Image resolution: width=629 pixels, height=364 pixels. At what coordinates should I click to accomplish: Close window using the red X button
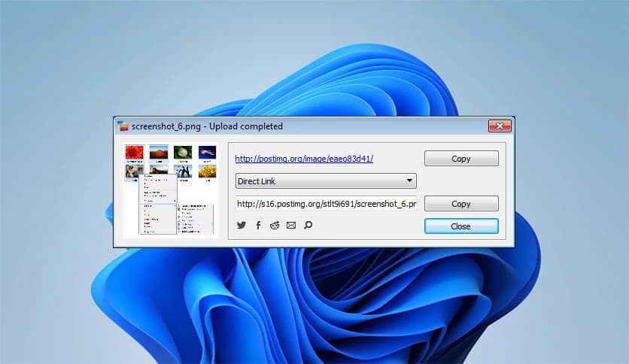click(500, 126)
